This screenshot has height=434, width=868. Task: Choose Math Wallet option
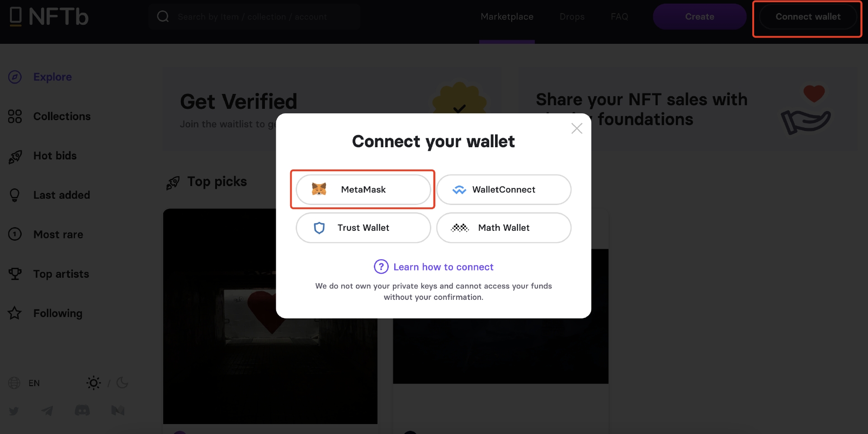click(504, 228)
